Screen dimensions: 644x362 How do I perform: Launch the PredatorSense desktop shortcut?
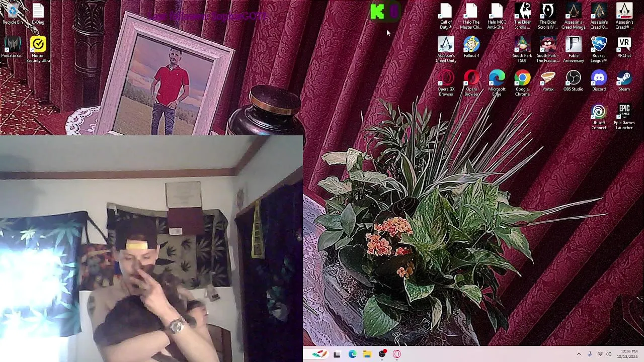[x=13, y=47]
